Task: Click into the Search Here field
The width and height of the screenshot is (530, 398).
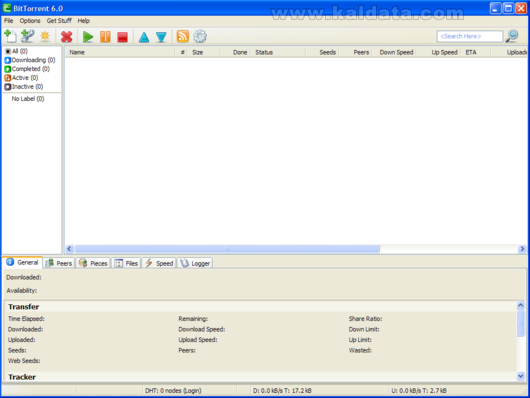Action: [x=469, y=36]
